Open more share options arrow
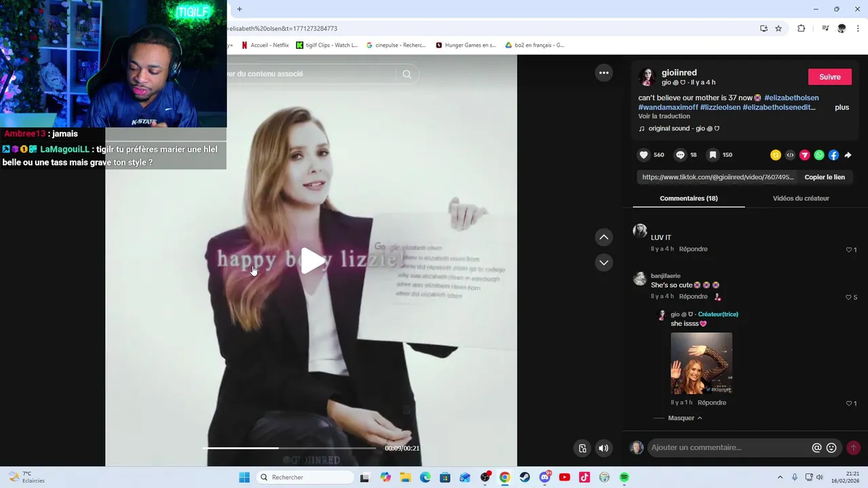The width and height of the screenshot is (868, 488). [848, 155]
